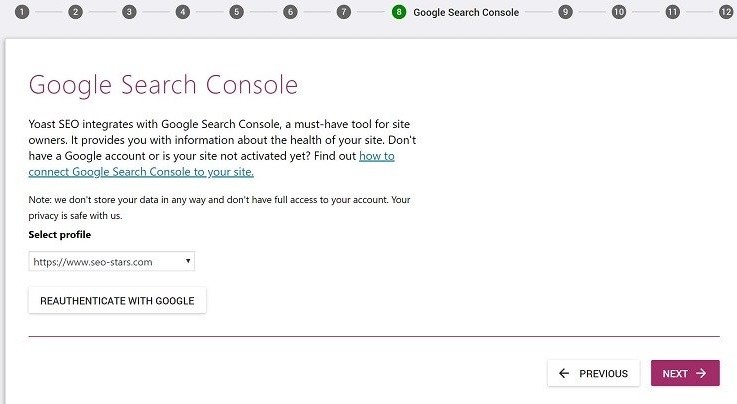Screen dimensions: 737x404
Task: Go to wizard step 9
Action: pos(565,12)
